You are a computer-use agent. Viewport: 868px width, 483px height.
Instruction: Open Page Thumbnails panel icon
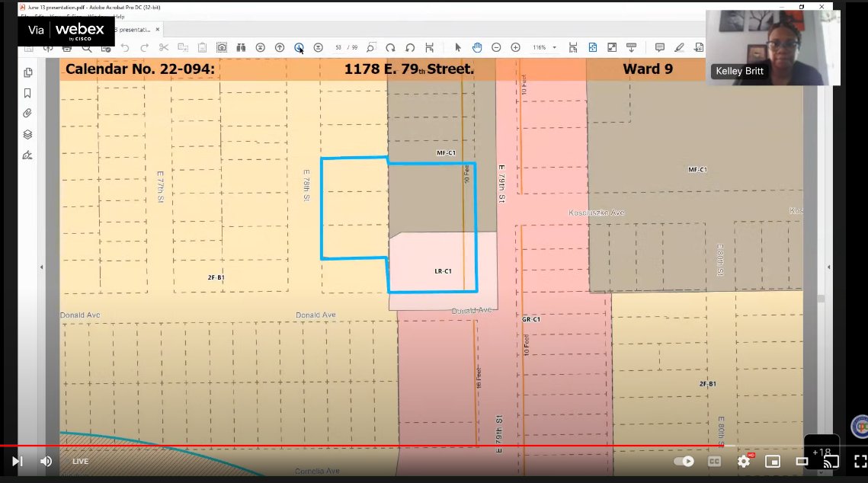pyautogui.click(x=27, y=72)
